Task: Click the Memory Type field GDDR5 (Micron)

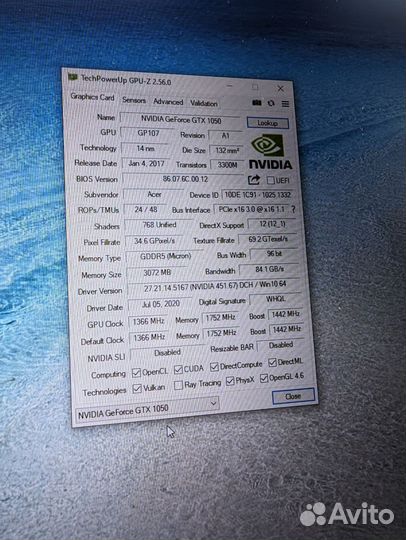Action: pyautogui.click(x=165, y=257)
